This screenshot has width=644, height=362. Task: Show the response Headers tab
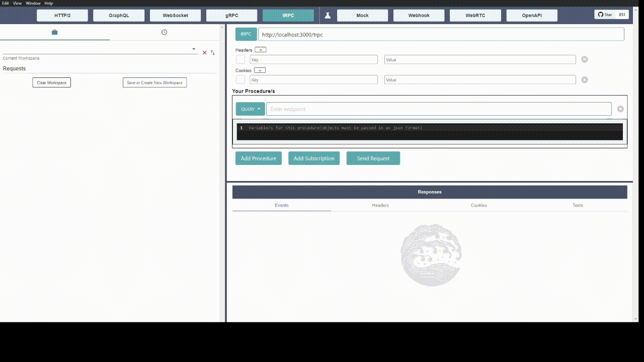(x=380, y=205)
